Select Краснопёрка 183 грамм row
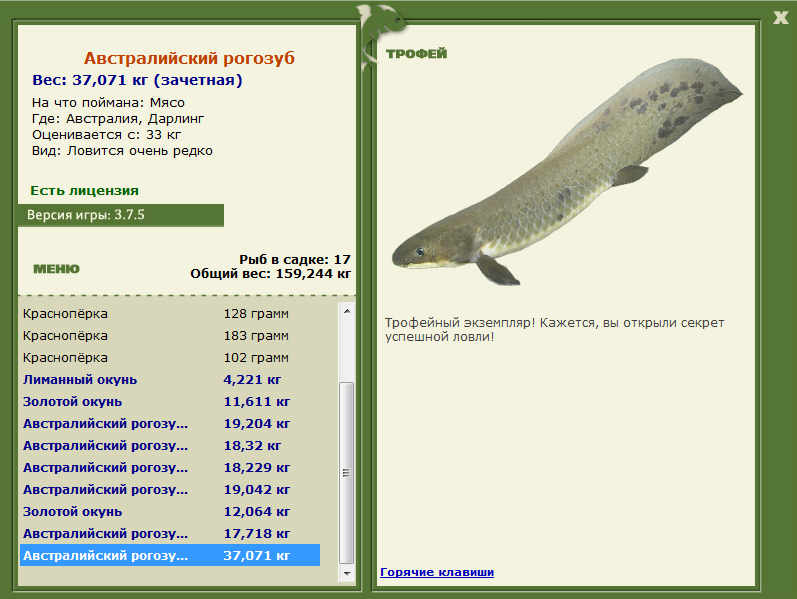 tap(170, 336)
